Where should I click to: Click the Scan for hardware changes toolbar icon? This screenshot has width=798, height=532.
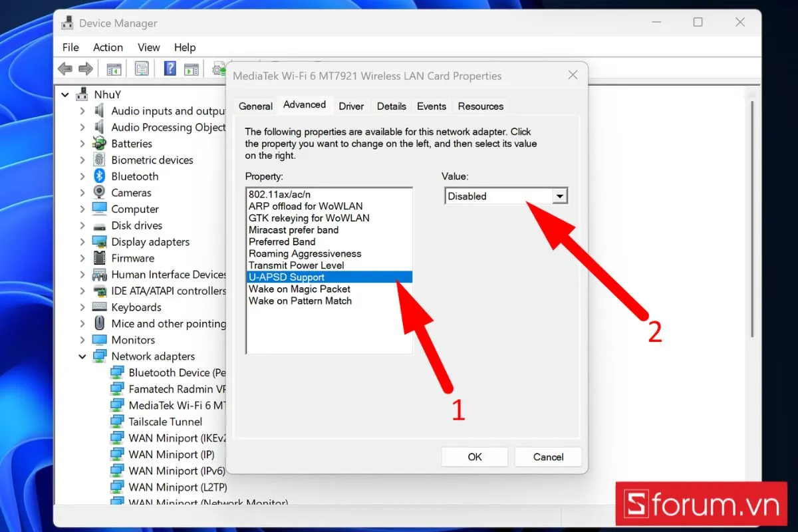point(218,68)
